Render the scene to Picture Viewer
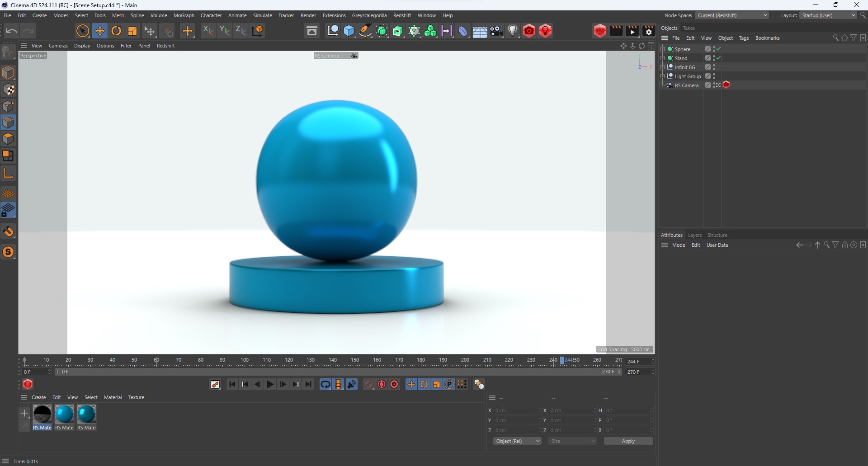This screenshot has height=466, width=868. [x=632, y=31]
